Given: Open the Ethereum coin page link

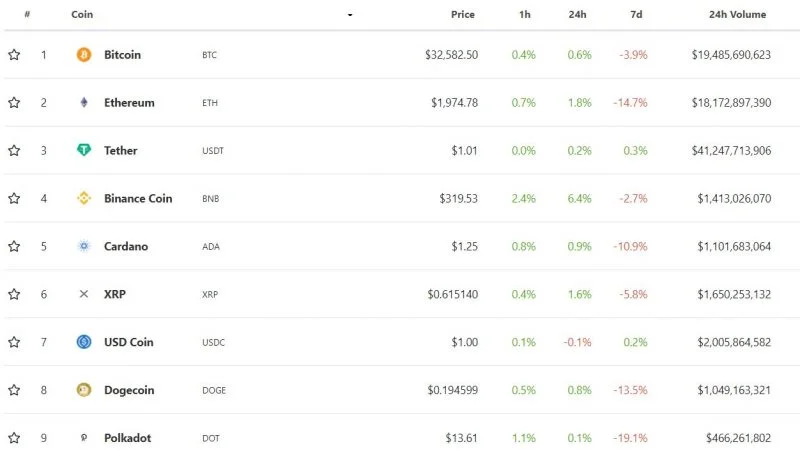Looking at the screenshot, I should [x=129, y=103].
